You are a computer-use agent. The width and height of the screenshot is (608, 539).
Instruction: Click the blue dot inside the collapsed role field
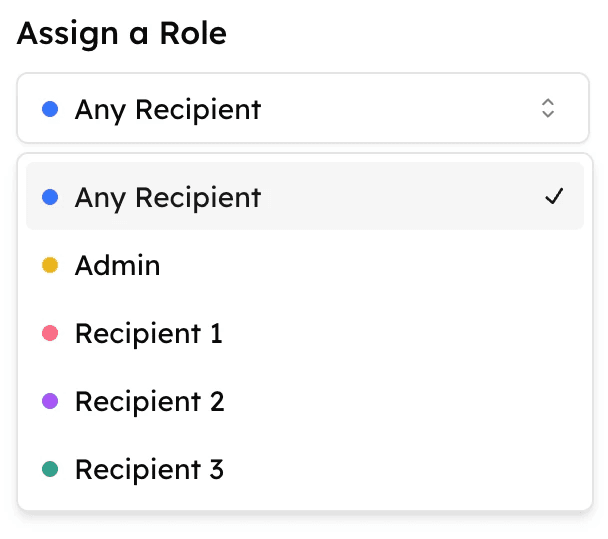(50, 108)
